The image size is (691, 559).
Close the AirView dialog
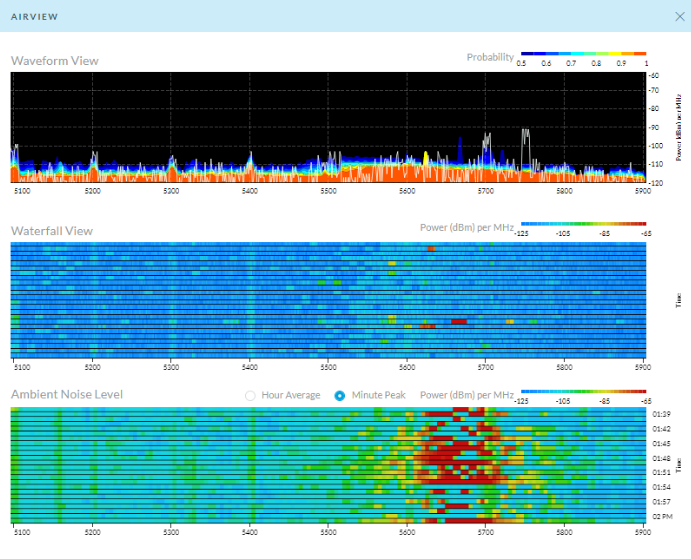680,17
